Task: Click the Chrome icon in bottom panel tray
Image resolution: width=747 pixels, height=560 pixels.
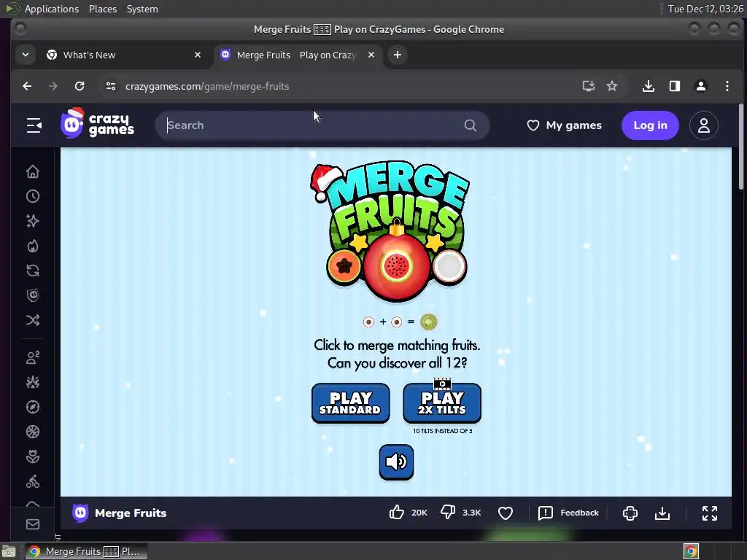Action: click(x=691, y=551)
